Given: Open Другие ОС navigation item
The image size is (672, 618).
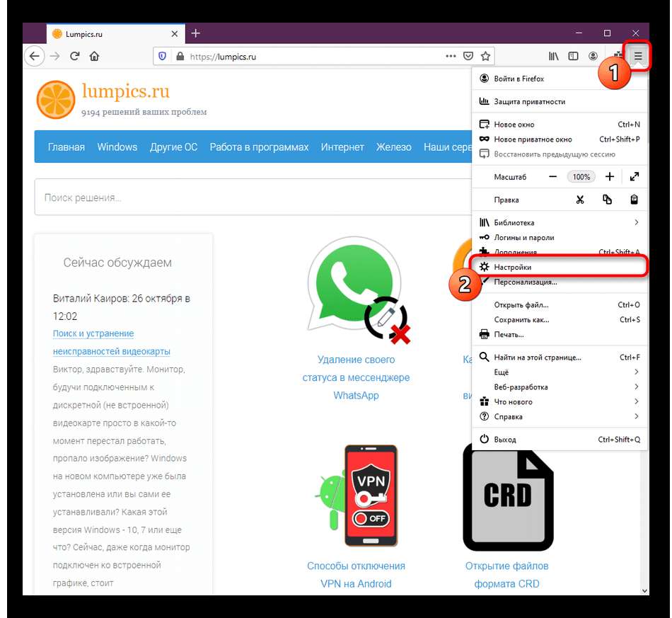Looking at the screenshot, I should coord(173,147).
